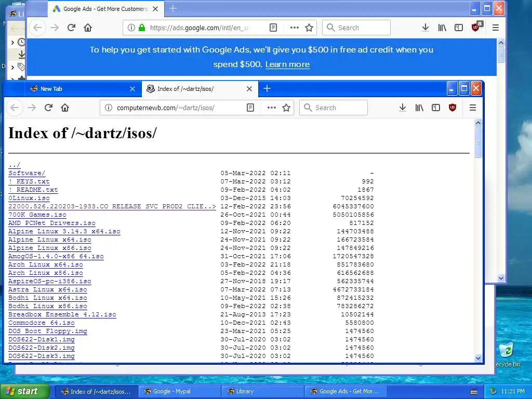Go home in the front browser window
Screen dimensions: 532x399
coord(65,108)
